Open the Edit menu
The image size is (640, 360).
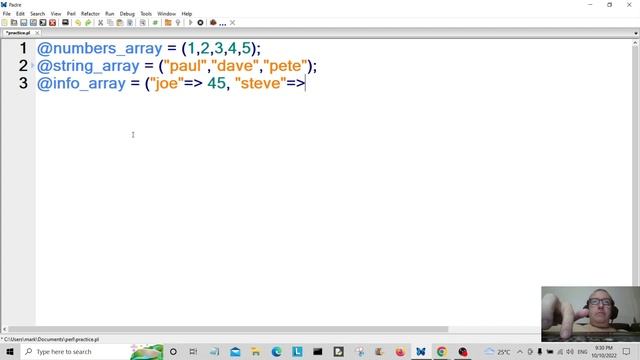coord(20,13)
